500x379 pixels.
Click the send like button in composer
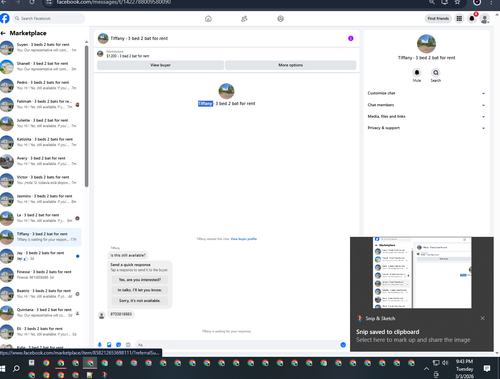(343, 345)
